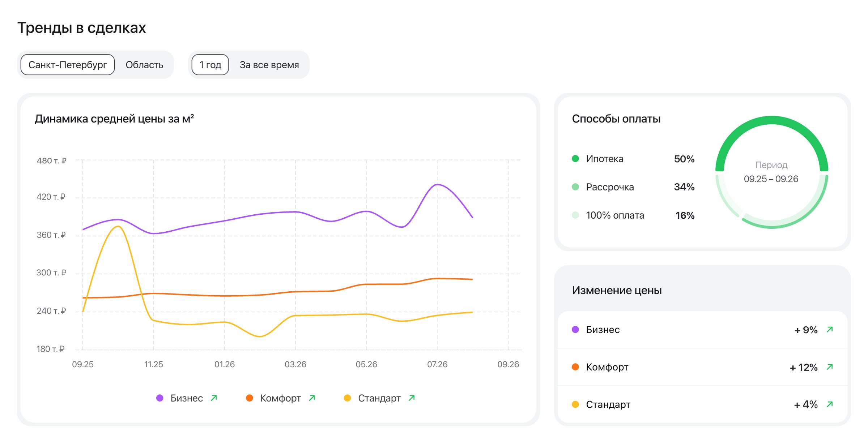Viewport: 868px width, 446px height.
Task: Click the 50% mortgage share value
Action: click(684, 159)
